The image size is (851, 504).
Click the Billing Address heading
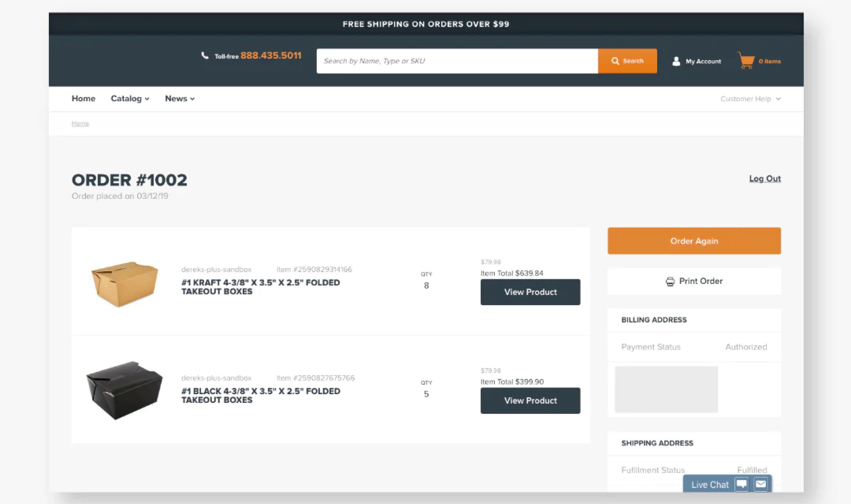[654, 320]
